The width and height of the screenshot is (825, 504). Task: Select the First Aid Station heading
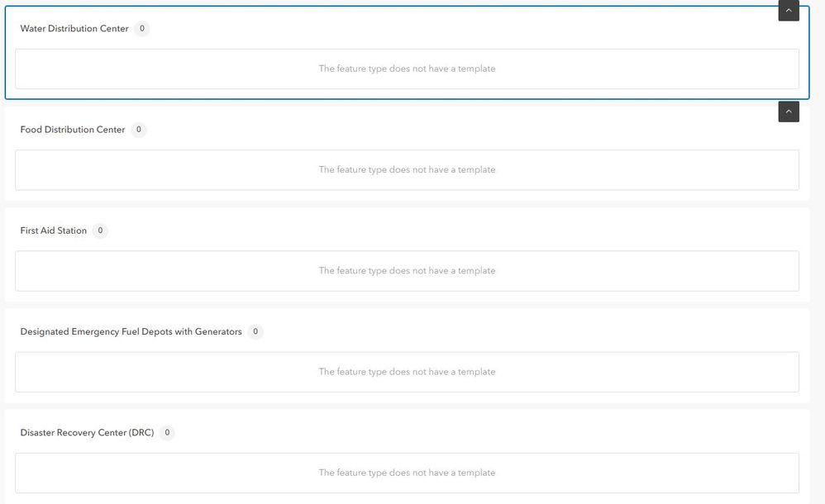(54, 231)
